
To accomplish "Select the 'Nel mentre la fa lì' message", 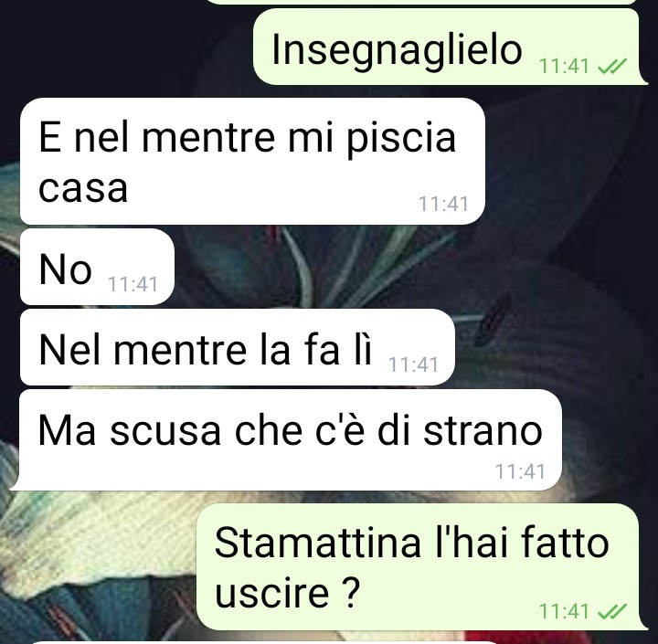I will click(237, 347).
